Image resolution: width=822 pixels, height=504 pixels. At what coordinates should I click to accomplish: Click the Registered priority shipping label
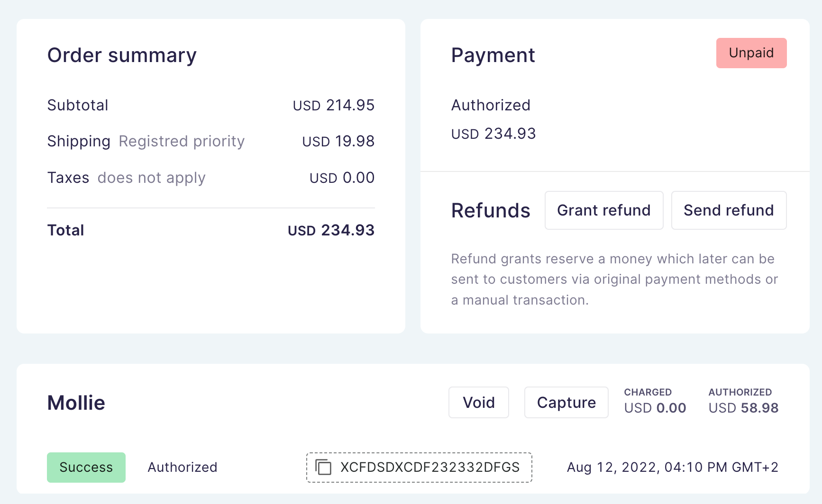click(182, 141)
